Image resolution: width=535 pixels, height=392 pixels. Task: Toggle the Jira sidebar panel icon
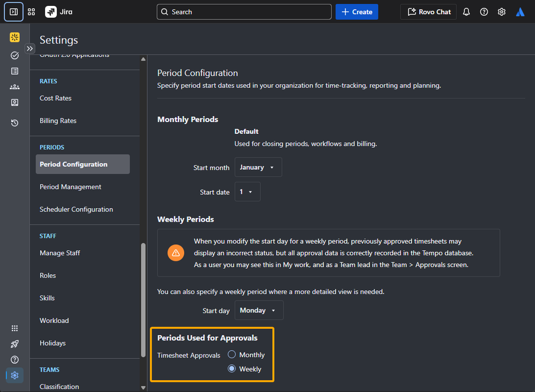point(13,12)
